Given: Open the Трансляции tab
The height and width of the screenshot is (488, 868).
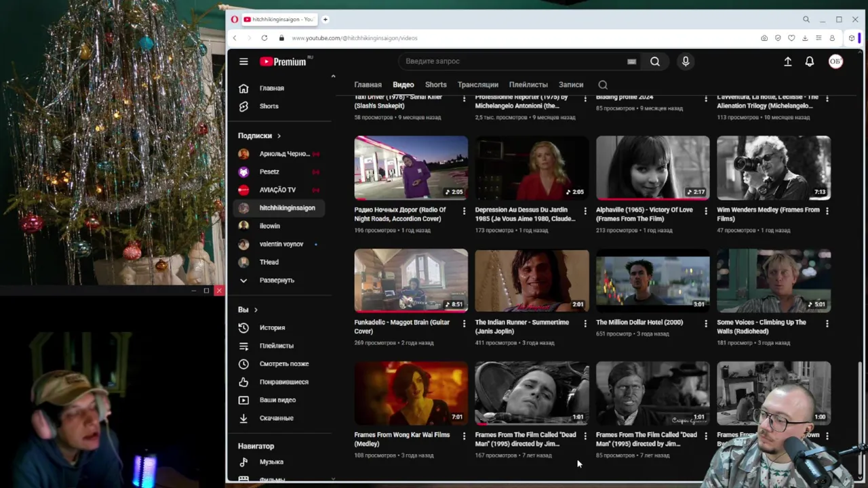Looking at the screenshot, I should click(x=477, y=85).
